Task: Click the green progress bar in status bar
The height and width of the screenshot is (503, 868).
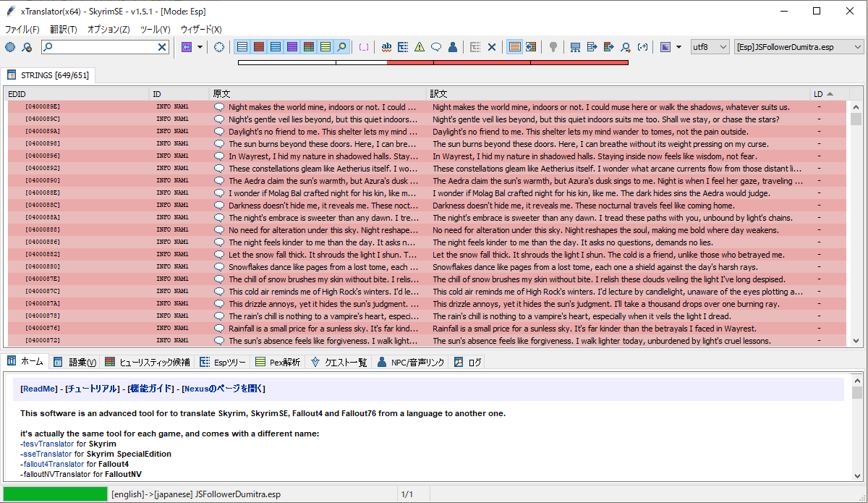Action: 55,494
